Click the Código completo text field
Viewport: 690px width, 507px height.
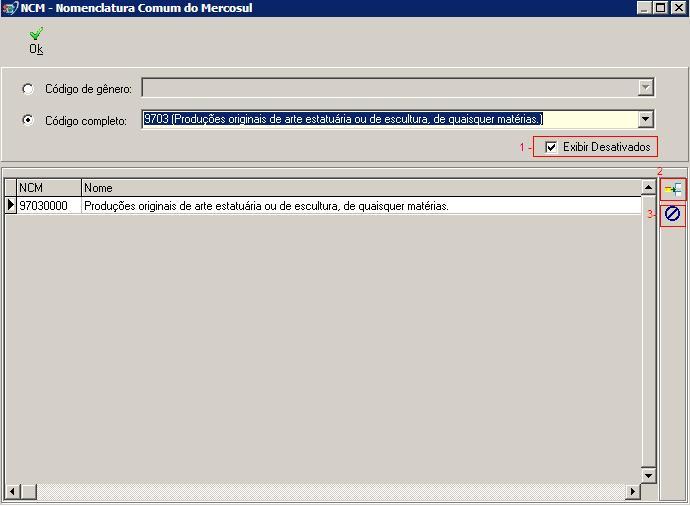tap(388, 119)
